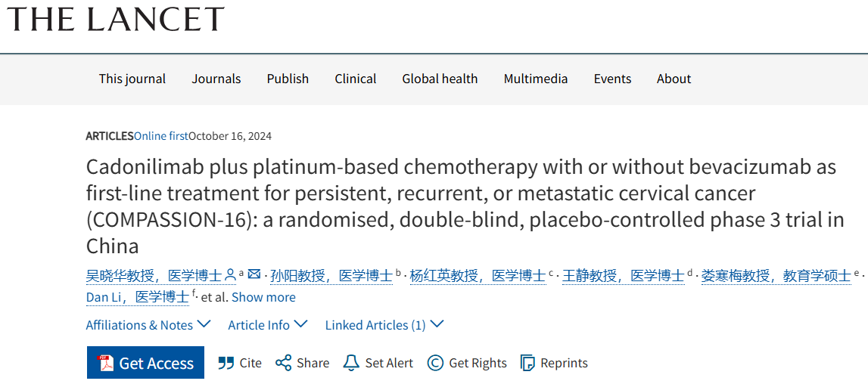
Task: Open the Multimedia menu item
Action: pos(535,79)
